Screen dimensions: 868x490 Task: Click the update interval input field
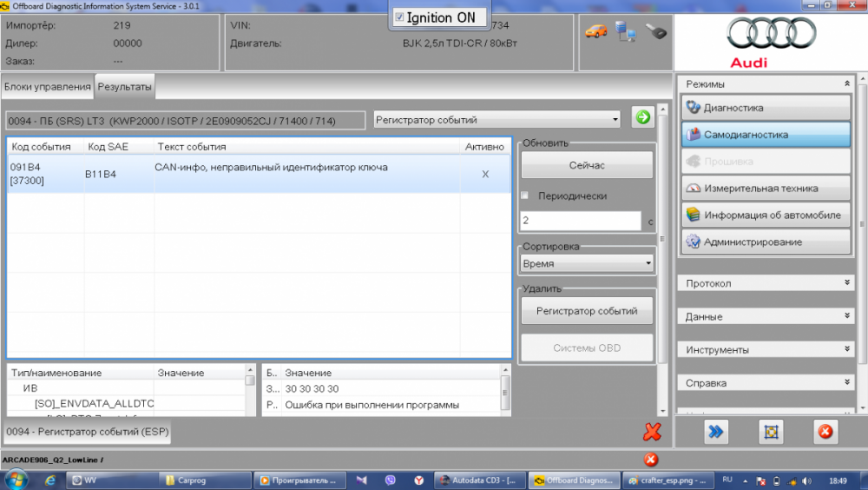click(x=581, y=220)
